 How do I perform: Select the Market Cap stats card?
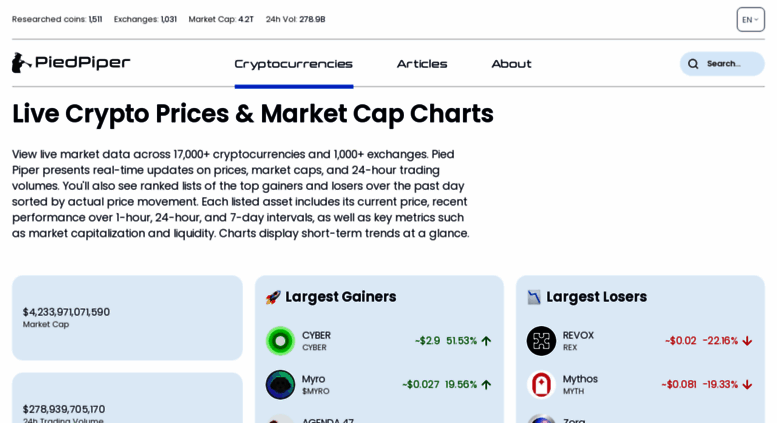pyautogui.click(x=127, y=318)
